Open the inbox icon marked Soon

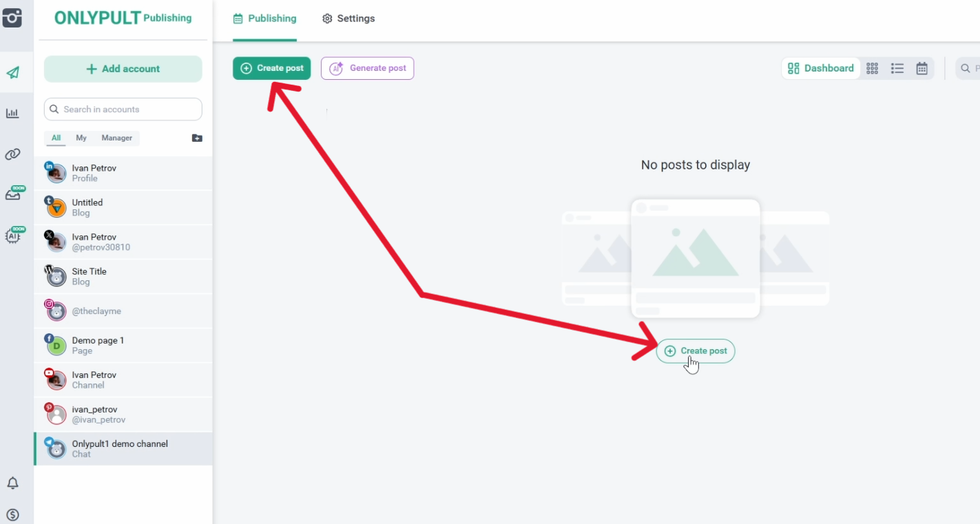click(13, 195)
